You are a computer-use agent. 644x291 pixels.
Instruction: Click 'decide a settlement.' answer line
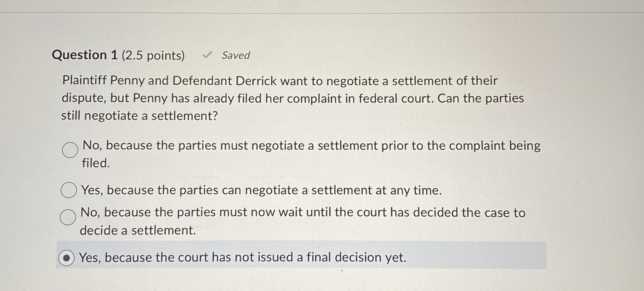click(138, 231)
